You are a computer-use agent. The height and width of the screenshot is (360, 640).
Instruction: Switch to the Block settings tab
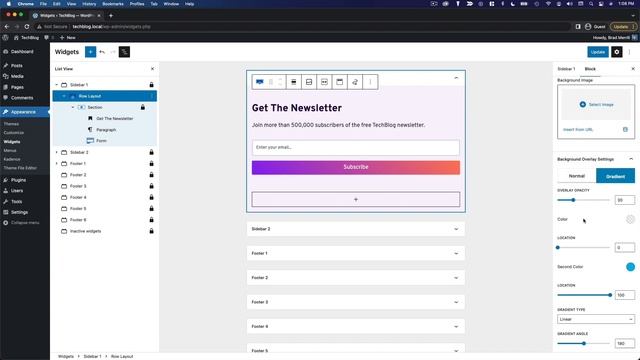(590, 69)
